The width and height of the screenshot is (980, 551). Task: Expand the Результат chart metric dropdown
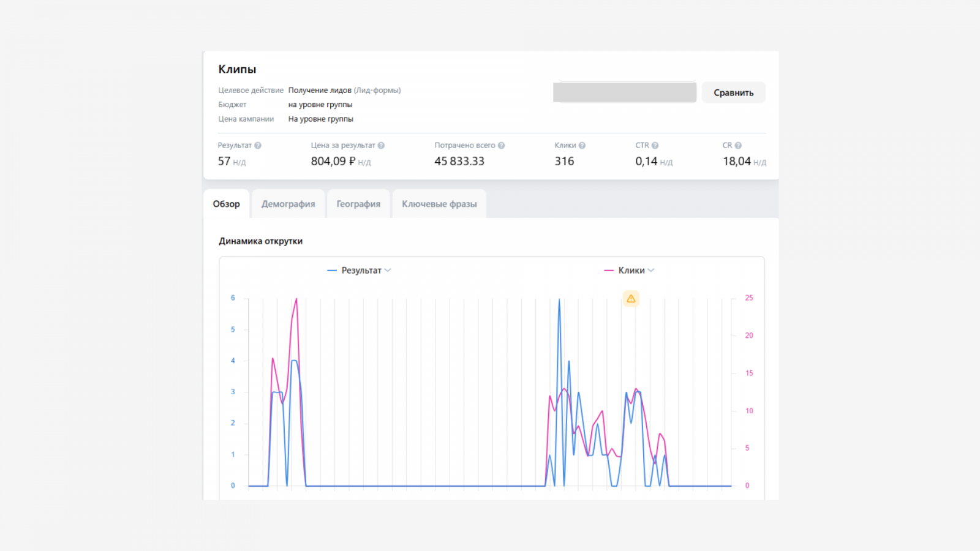(x=387, y=271)
